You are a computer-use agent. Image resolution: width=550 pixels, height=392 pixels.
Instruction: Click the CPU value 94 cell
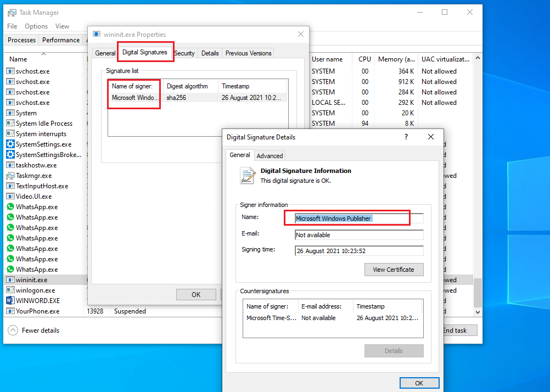click(x=365, y=124)
